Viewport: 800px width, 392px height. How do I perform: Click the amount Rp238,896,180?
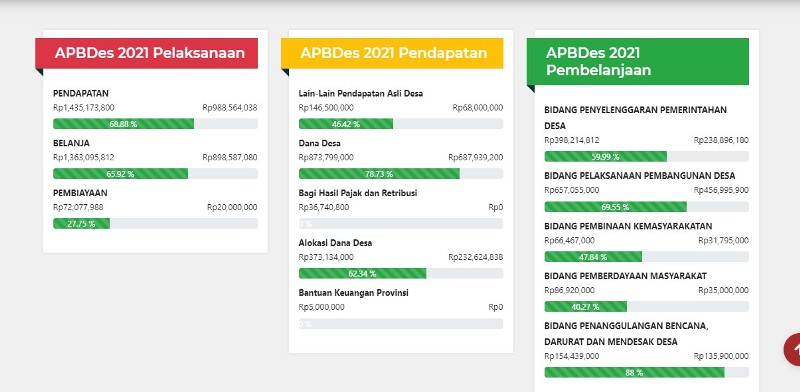pos(721,140)
